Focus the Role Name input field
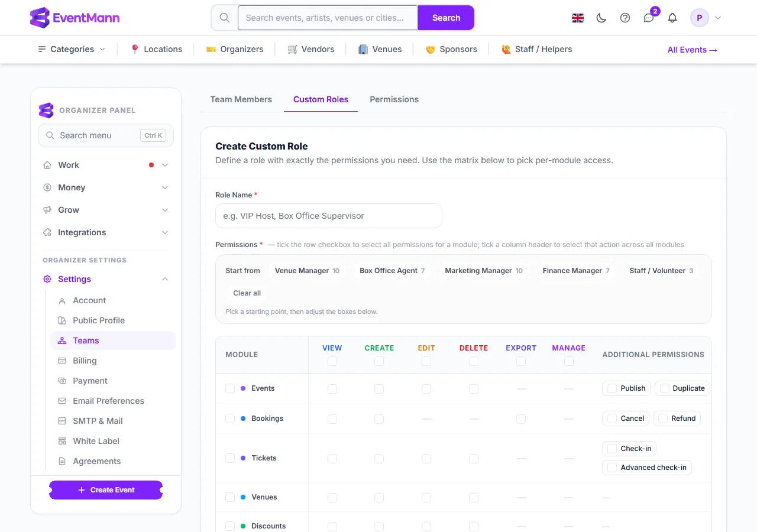Viewport: 757px width, 532px height. 329,216
